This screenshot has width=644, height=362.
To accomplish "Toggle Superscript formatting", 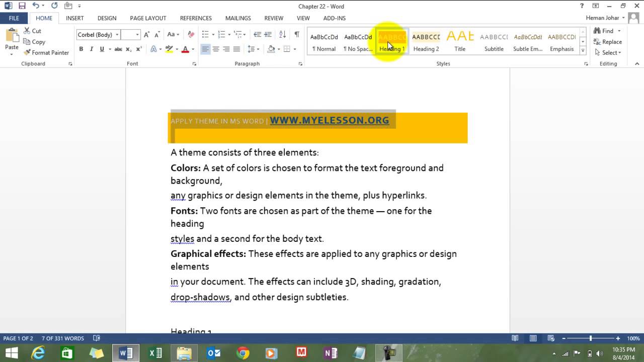I will pyautogui.click(x=138, y=49).
